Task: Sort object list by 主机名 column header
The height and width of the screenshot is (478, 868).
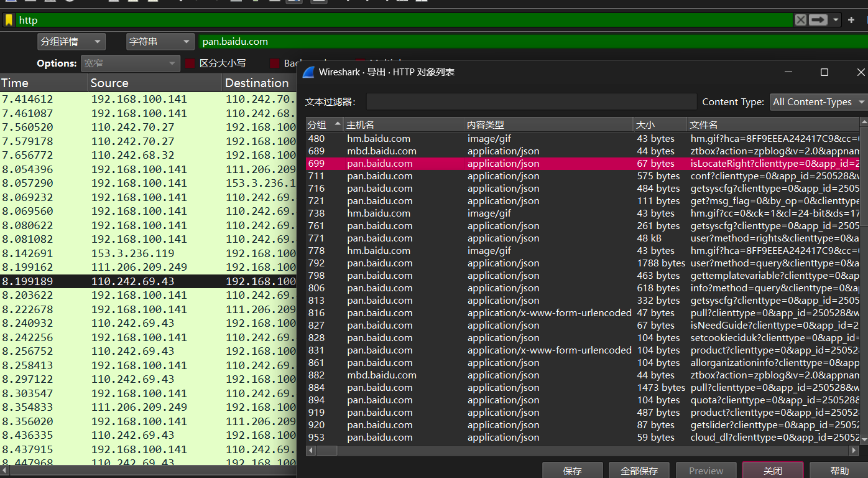Action: coord(404,125)
